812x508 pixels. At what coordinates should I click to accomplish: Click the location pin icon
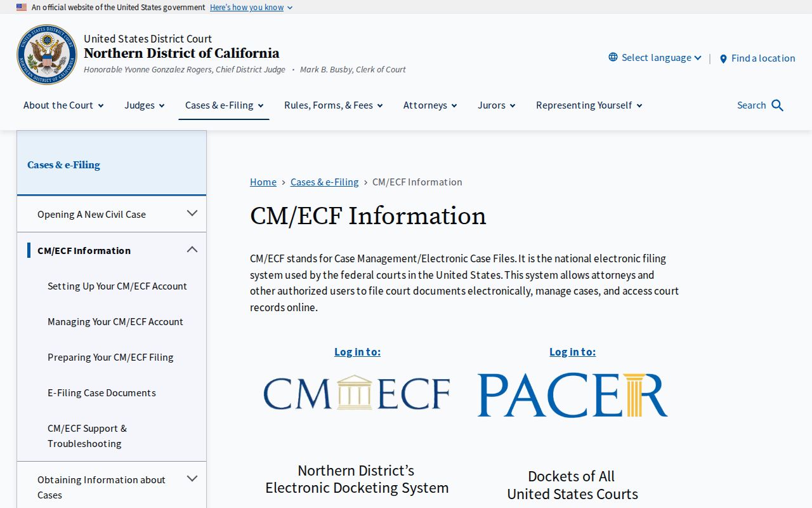tap(723, 58)
